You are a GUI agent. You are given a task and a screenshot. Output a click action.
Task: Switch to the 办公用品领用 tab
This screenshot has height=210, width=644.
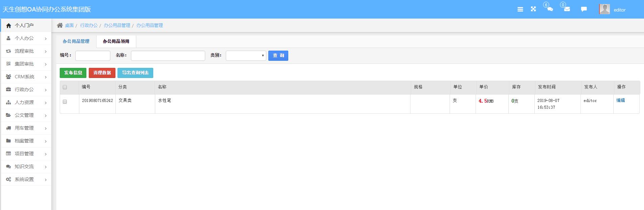coord(116,41)
